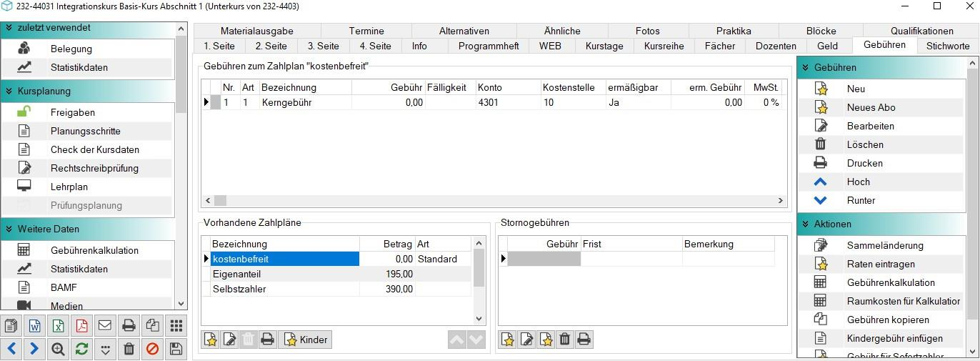Open the Dozenten tab
This screenshot has height=361, width=980.
(x=776, y=46)
